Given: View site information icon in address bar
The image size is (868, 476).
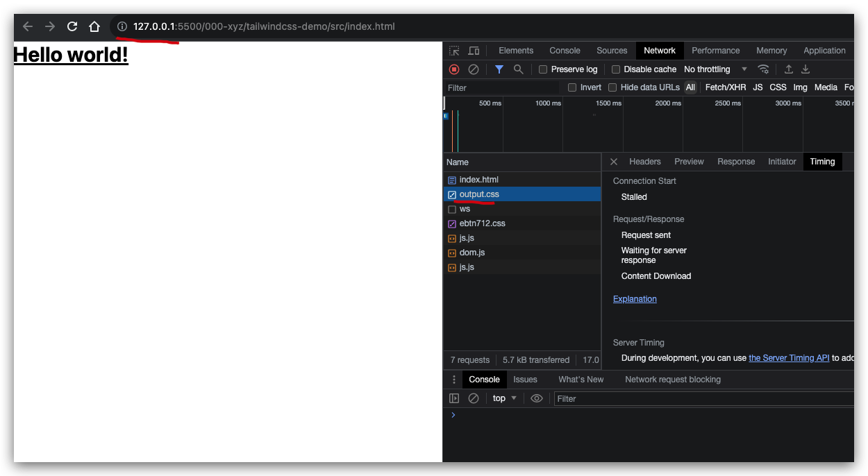Looking at the screenshot, I should [x=122, y=26].
